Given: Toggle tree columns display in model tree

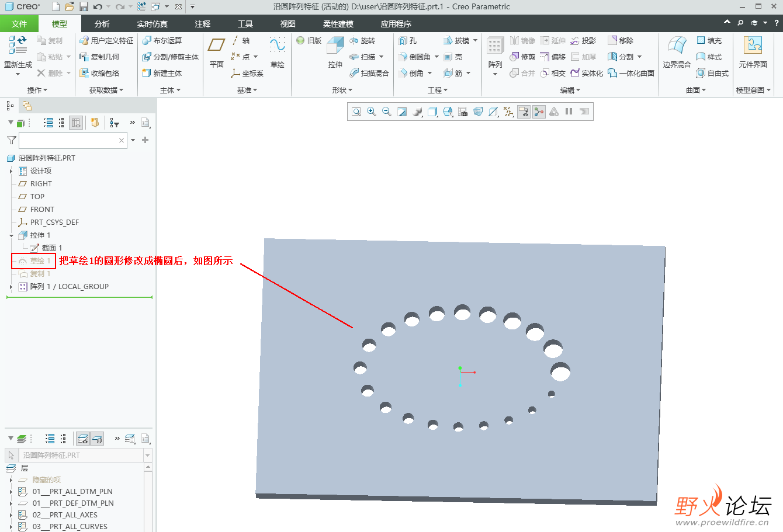Looking at the screenshot, I should 76,123.
